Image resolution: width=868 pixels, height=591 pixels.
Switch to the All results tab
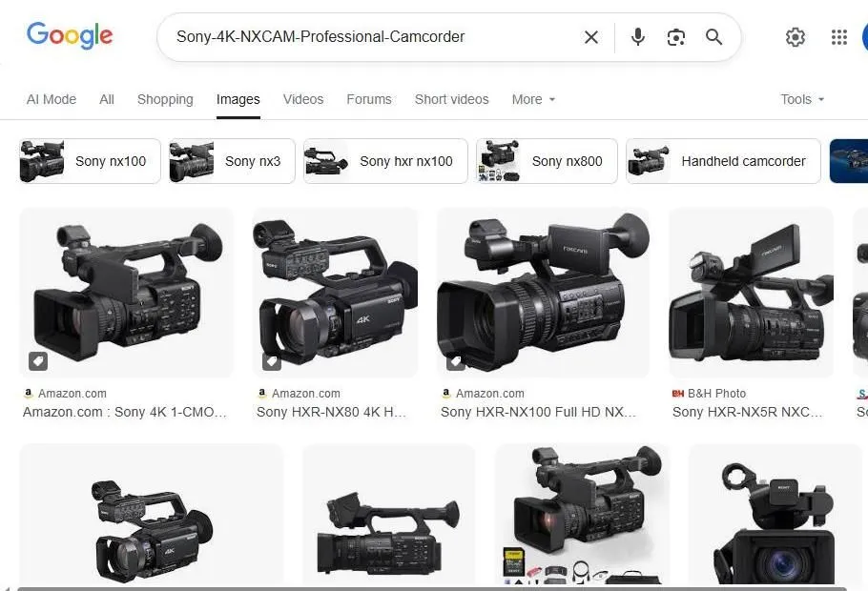107,99
